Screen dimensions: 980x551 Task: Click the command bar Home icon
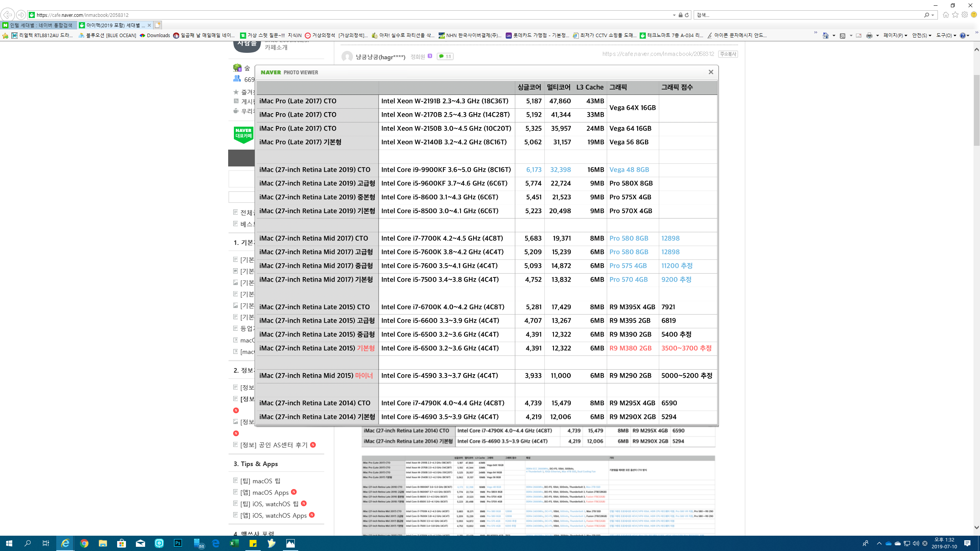(825, 35)
